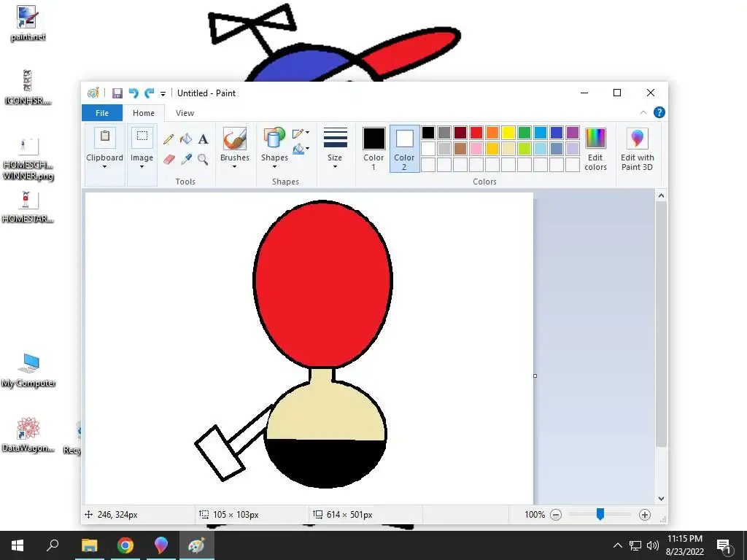Click the Paint help question mark icon

point(659,112)
